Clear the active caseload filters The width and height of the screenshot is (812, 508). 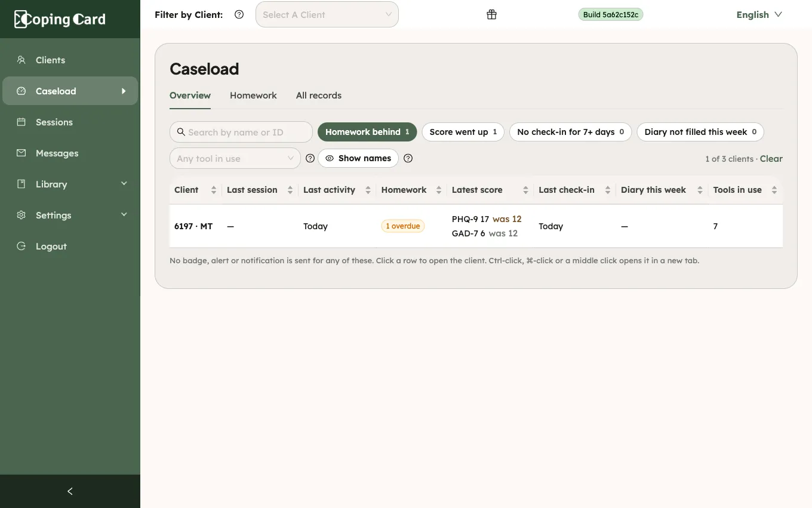[771, 159]
